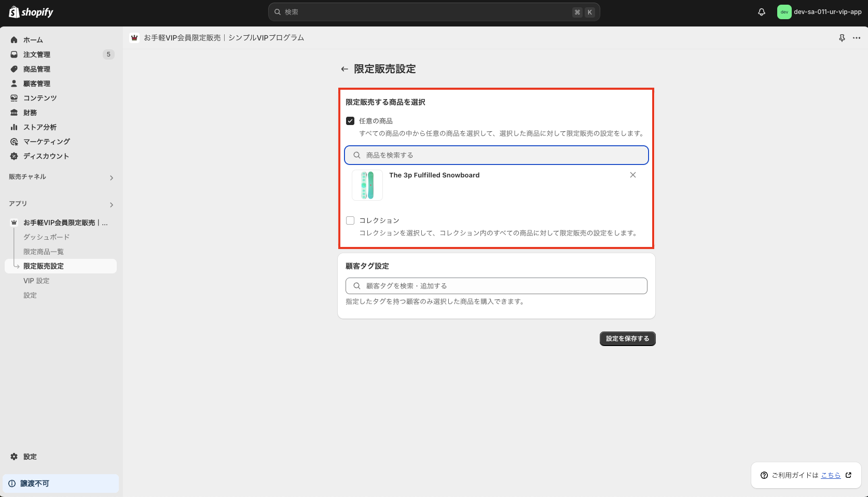The image size is (868, 497).
Task: Expand the アプリ section
Action: coord(111,204)
